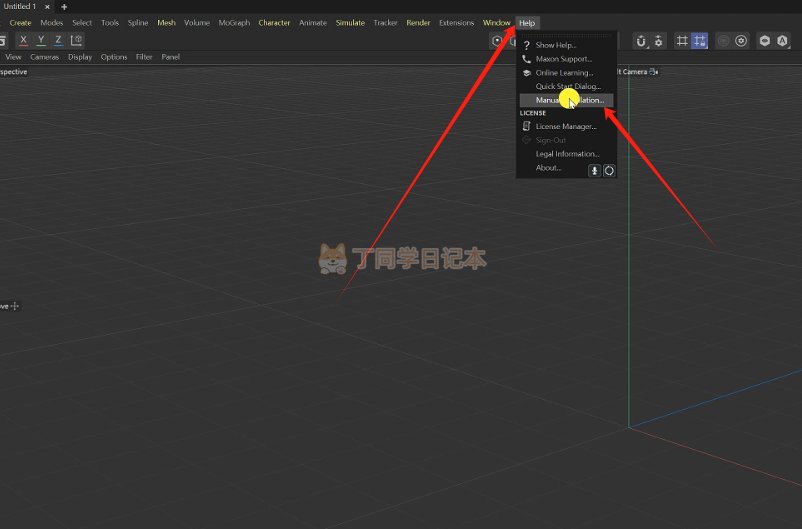The width and height of the screenshot is (802, 529).
Task: Click the highlighted locked workplane icon
Action: [700, 41]
